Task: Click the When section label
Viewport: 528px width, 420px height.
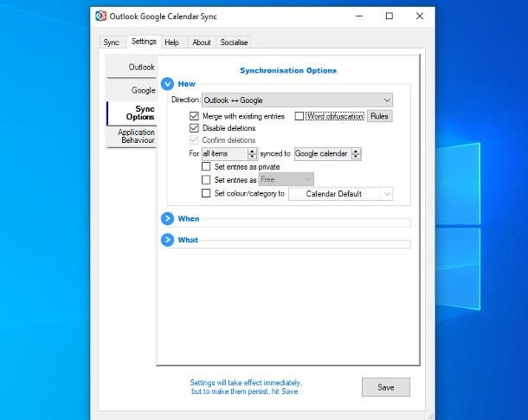Action: (189, 219)
